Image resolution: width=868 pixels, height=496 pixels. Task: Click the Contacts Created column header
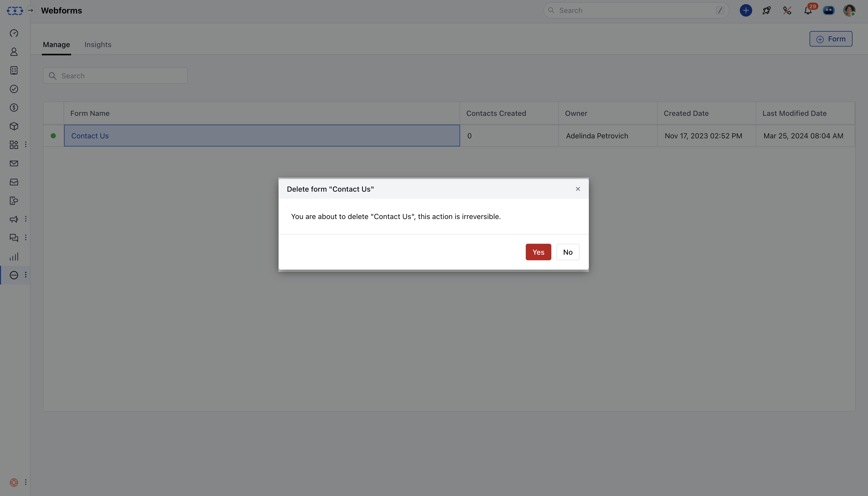(x=509, y=113)
